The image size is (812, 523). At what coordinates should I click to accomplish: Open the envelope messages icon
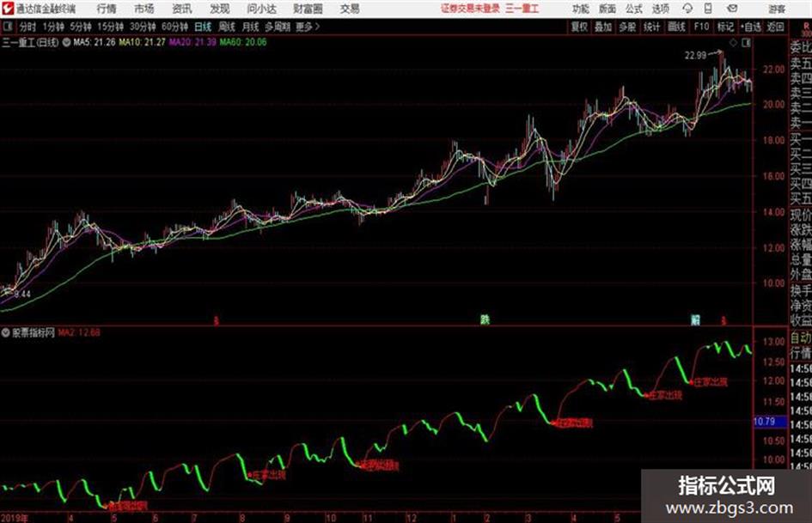(732, 9)
